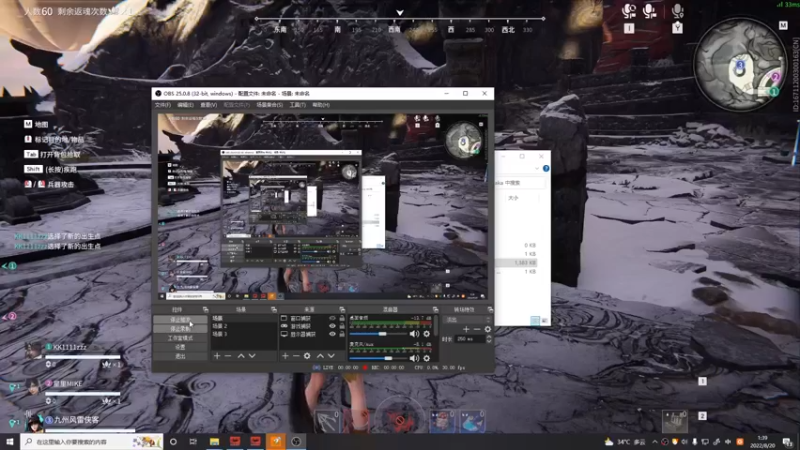800x450 pixels.
Task: Open the 场景集合(S) menu in OBS
Action: pos(269,105)
